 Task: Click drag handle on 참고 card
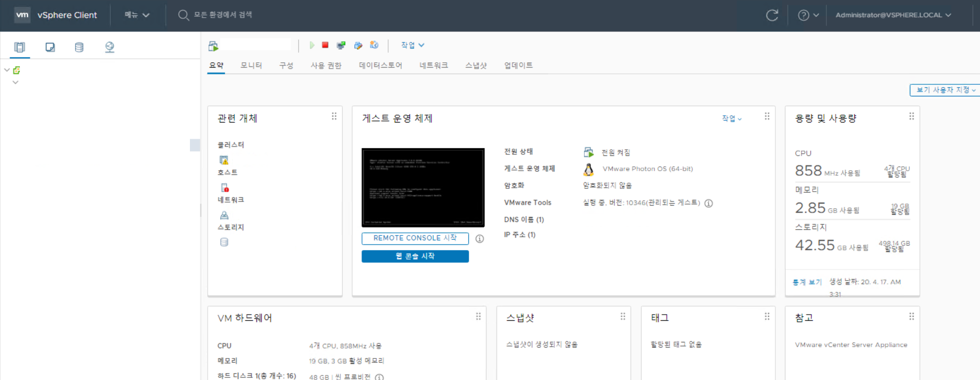coord(911,316)
